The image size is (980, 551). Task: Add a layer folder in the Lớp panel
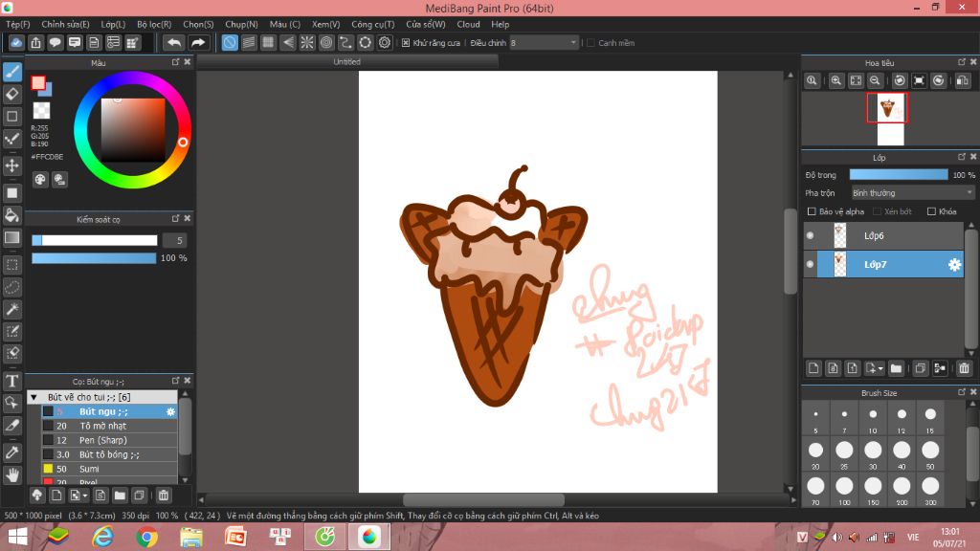[896, 368]
